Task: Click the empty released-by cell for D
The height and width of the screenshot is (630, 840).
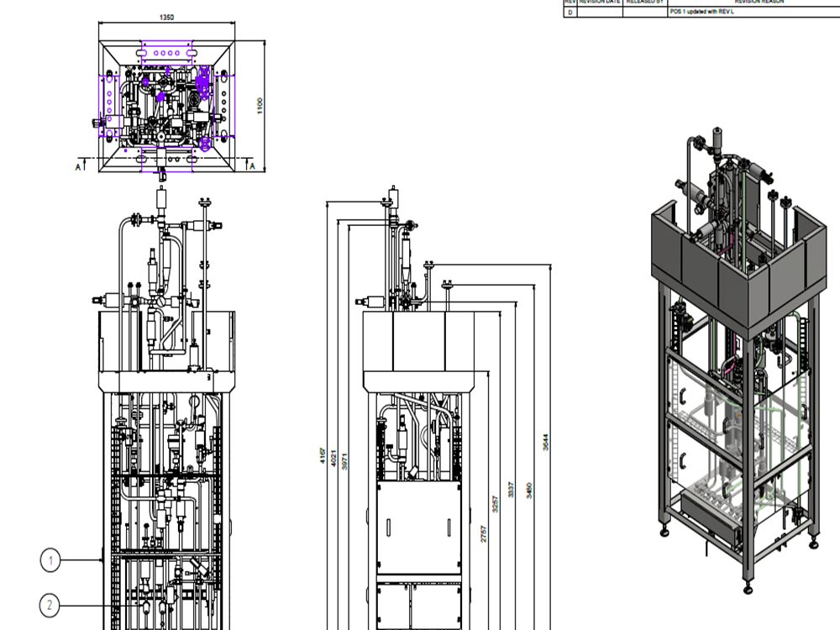Action: click(645, 12)
